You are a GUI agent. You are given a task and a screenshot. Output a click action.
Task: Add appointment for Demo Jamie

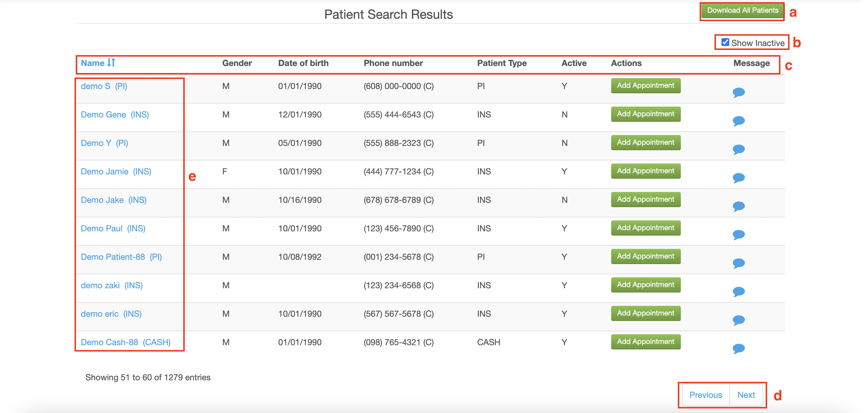pyautogui.click(x=646, y=171)
